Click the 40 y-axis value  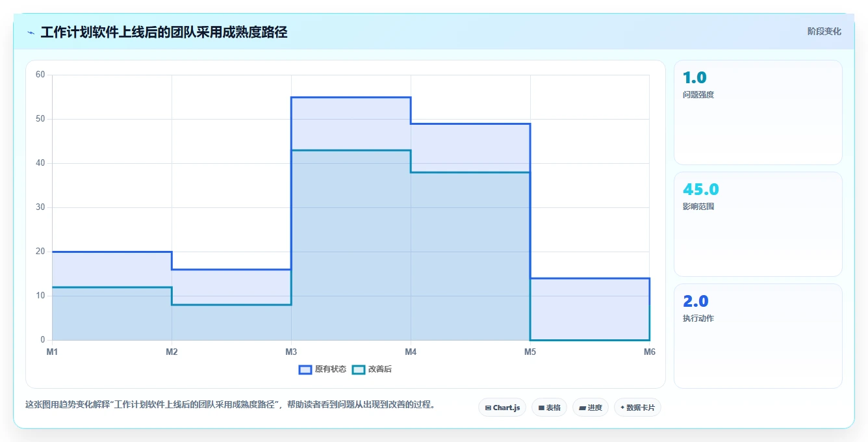[40, 163]
